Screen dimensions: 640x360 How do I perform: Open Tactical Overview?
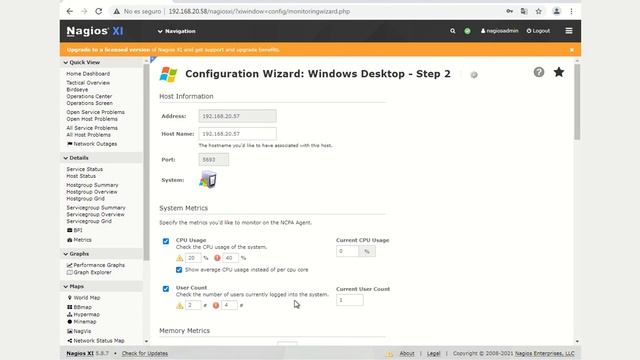(x=88, y=83)
